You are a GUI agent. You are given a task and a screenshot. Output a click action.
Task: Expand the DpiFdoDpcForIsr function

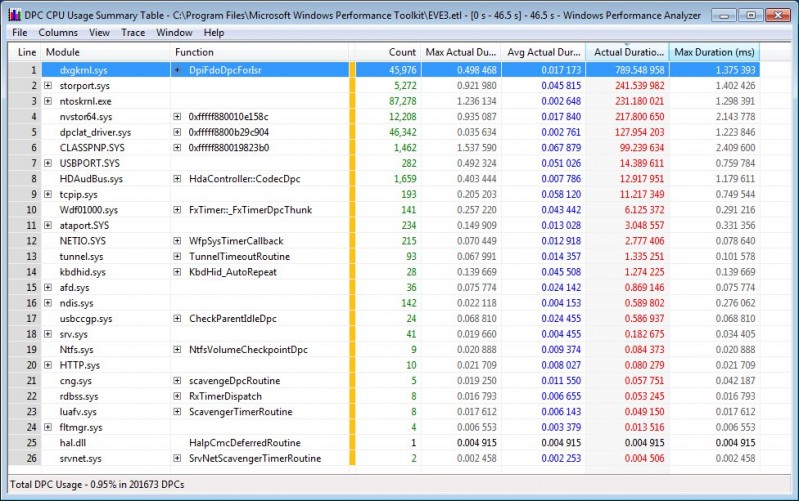click(x=177, y=70)
